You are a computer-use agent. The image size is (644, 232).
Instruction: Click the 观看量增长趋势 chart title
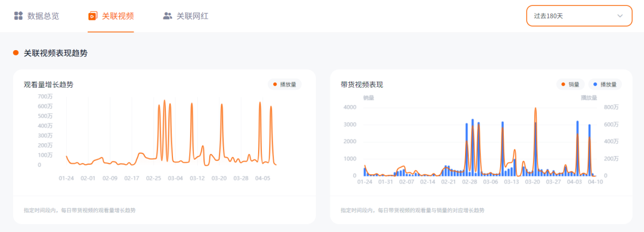(x=48, y=85)
